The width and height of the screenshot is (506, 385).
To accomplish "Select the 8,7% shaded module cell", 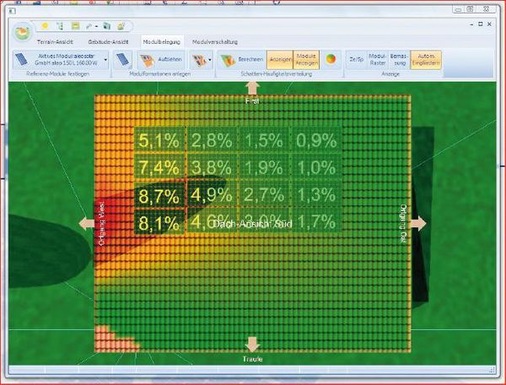I will 159,195.
